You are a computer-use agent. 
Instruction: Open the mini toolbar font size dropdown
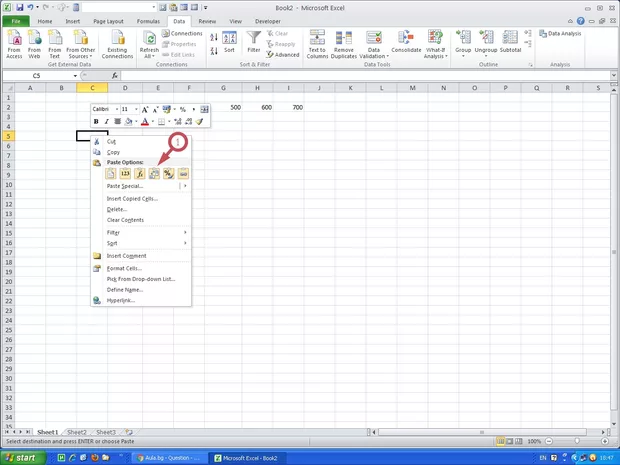tap(135, 108)
